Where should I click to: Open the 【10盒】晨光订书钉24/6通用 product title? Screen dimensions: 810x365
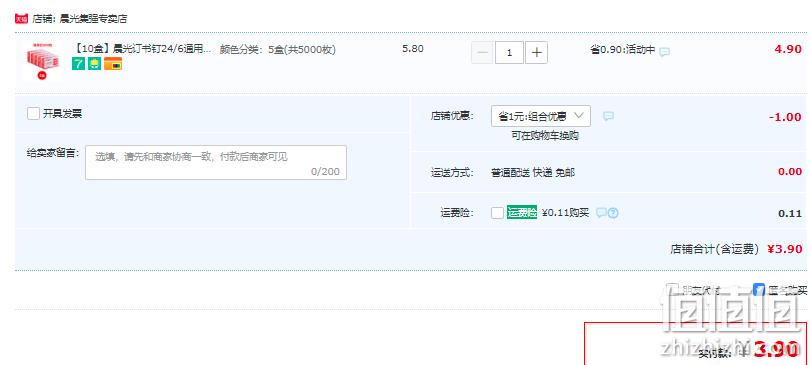click(143, 50)
